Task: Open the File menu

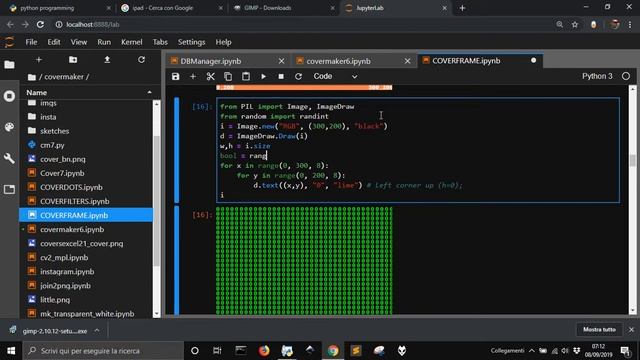Action: [31, 42]
